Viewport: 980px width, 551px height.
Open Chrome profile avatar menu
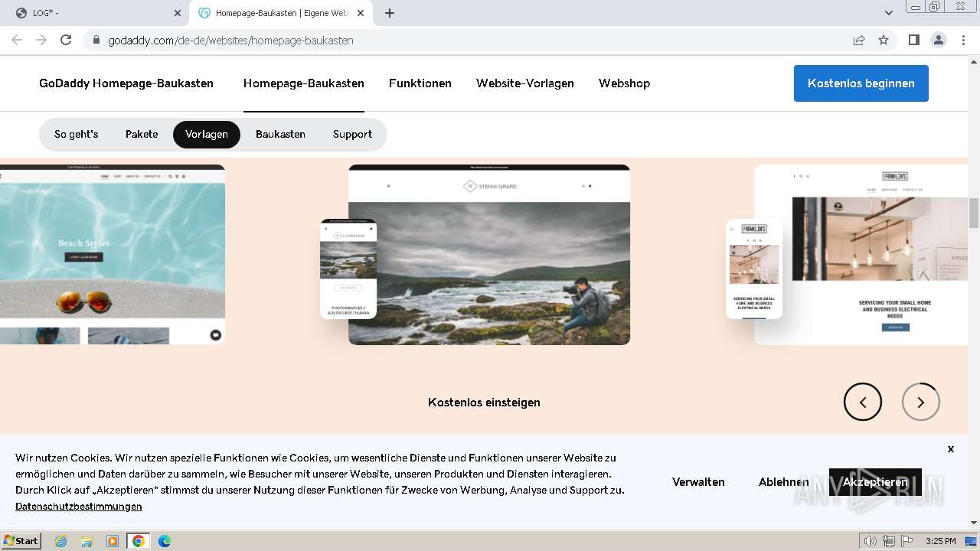[939, 40]
